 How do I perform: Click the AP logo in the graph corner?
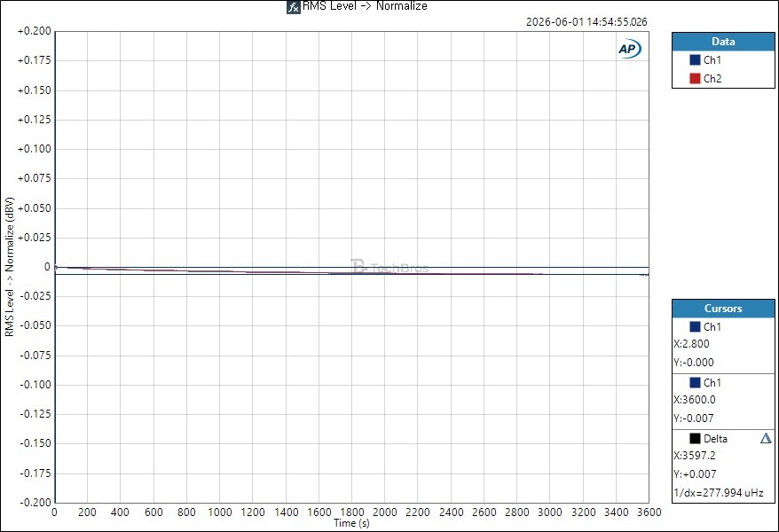(x=629, y=49)
